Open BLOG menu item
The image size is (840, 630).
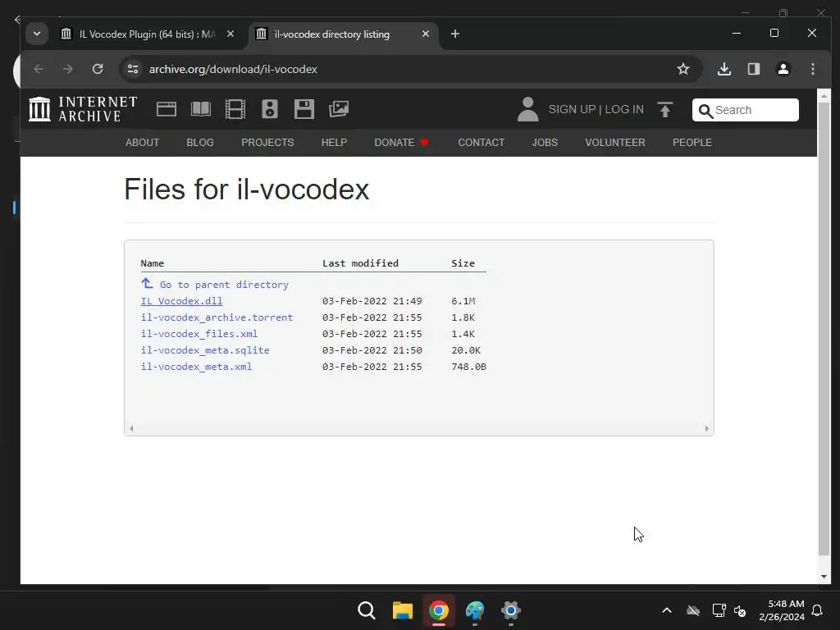pyautogui.click(x=200, y=143)
